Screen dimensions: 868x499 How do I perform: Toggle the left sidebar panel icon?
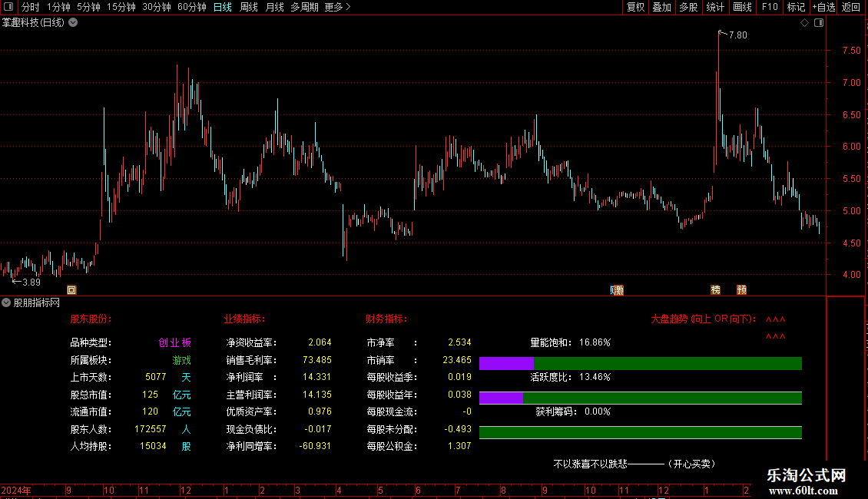click(8, 7)
